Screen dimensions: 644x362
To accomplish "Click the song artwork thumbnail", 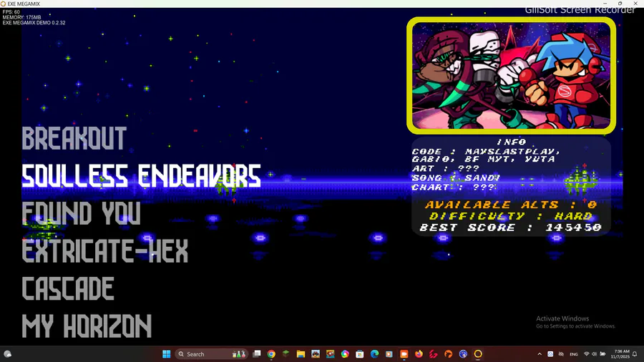I will (x=511, y=76).
